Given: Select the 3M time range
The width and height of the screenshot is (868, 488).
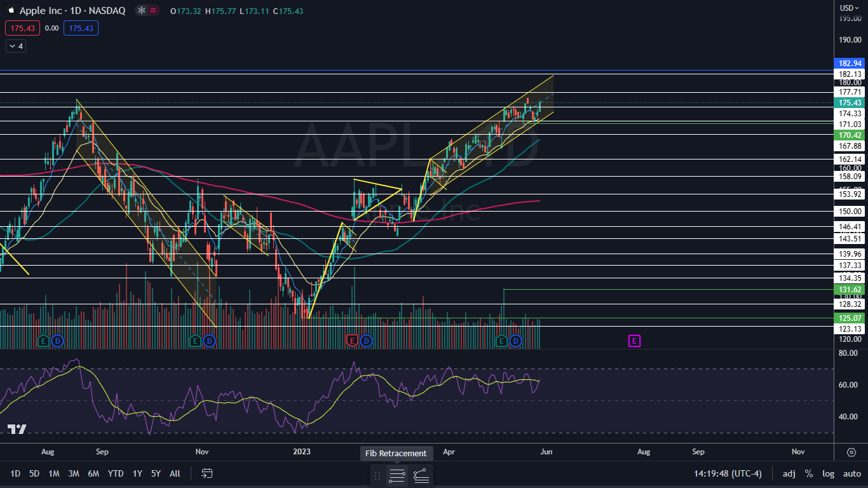Looking at the screenshot, I should point(74,473).
